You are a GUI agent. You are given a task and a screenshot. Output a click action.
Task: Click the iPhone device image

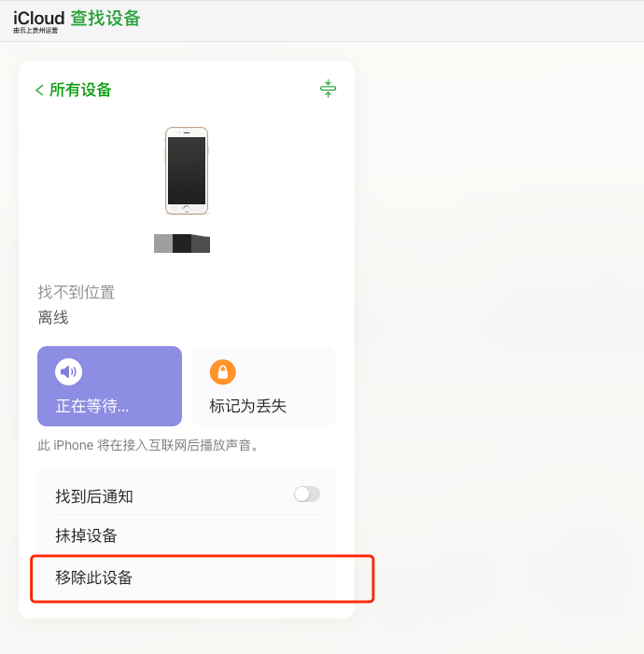click(x=187, y=171)
